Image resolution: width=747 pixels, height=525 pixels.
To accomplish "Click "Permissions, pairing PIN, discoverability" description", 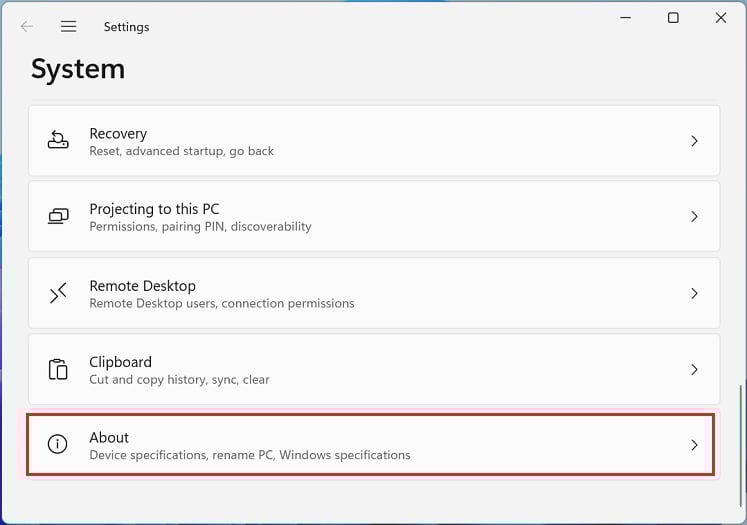I will click(x=201, y=226).
